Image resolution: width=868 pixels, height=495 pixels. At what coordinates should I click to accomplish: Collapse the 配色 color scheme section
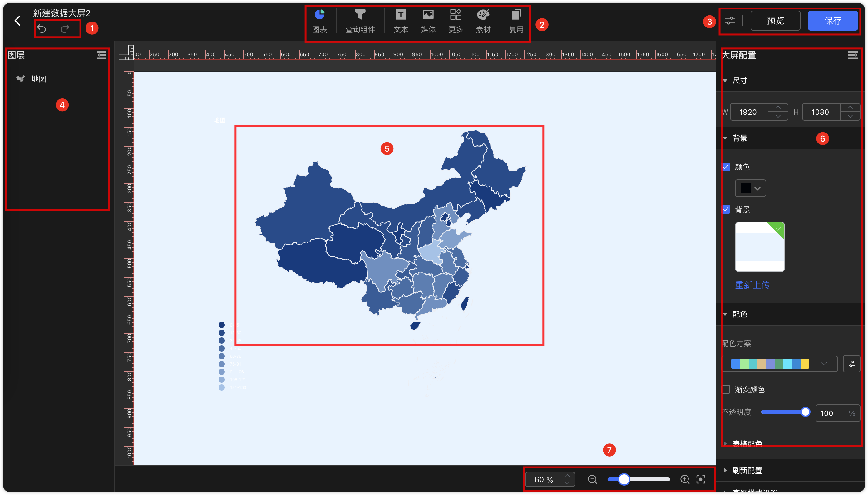tap(725, 314)
